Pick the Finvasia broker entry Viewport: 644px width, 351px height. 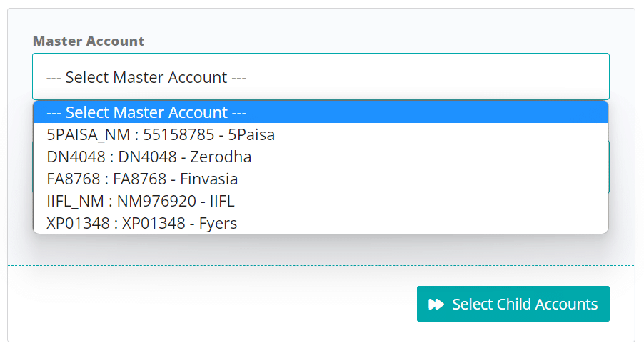[x=321, y=179]
